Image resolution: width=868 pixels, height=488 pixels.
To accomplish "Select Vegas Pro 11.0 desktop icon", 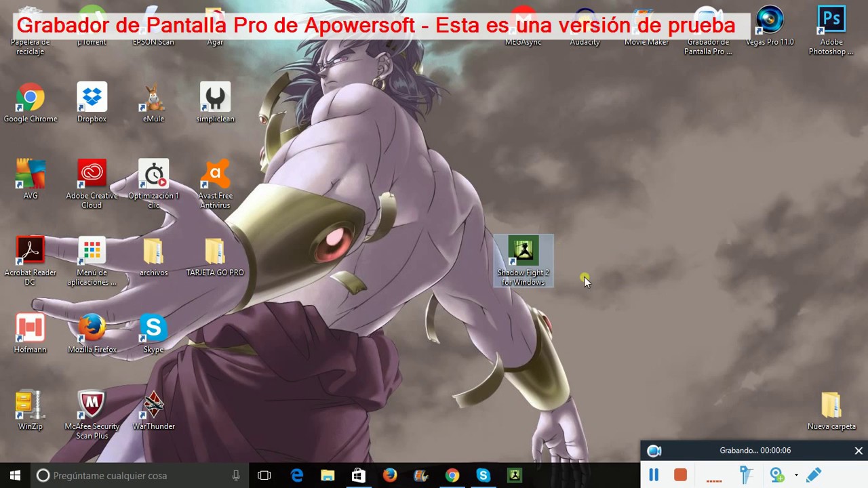I will 770,26.
